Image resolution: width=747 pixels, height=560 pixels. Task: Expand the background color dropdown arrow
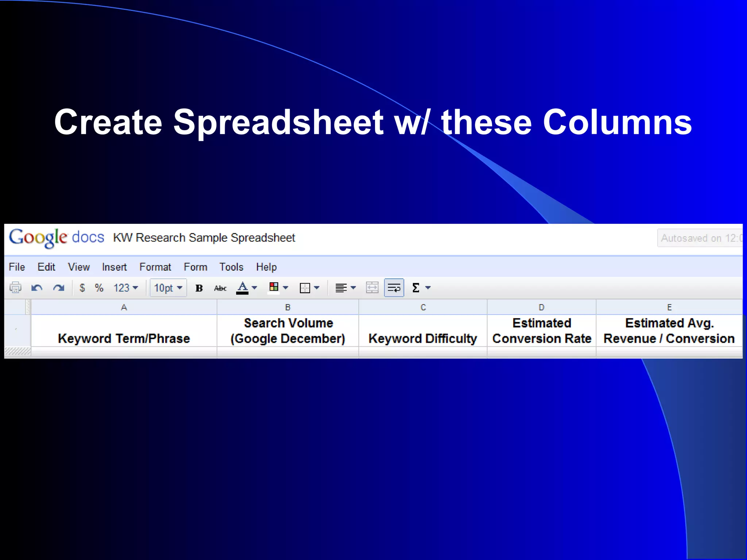point(286,288)
